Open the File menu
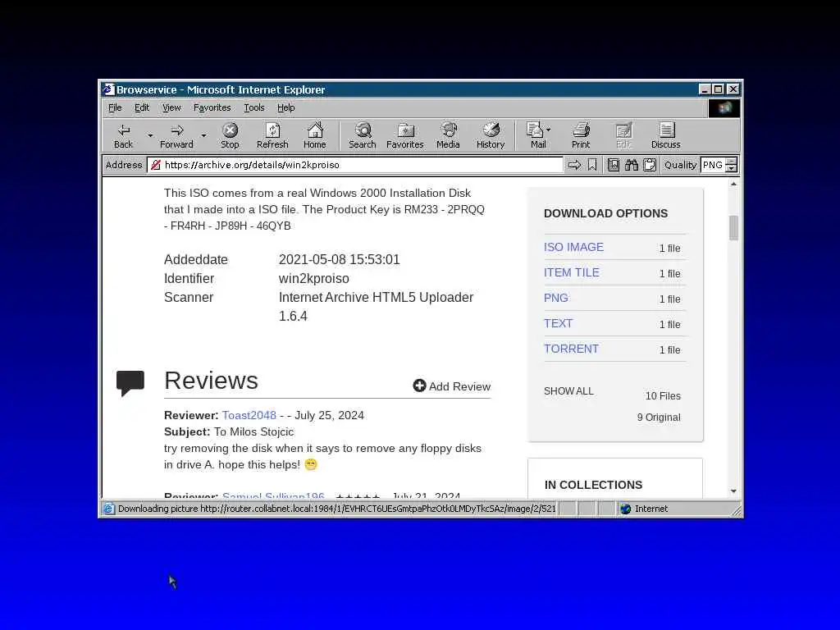This screenshot has width=840, height=630. 115,107
